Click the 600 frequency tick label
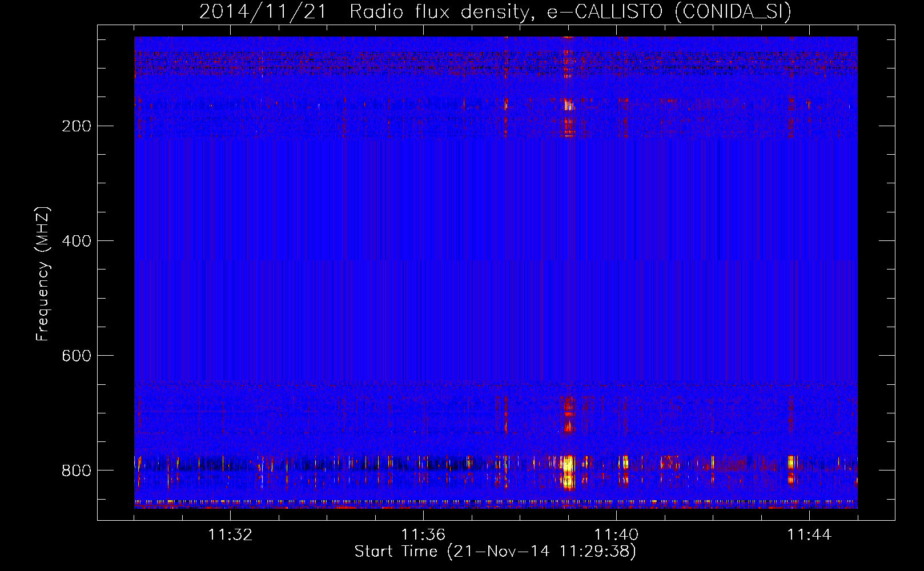The width and height of the screenshot is (924, 571). click(x=77, y=356)
